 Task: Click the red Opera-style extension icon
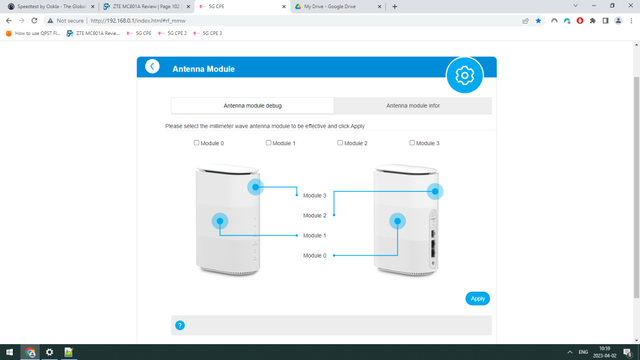pos(580,21)
